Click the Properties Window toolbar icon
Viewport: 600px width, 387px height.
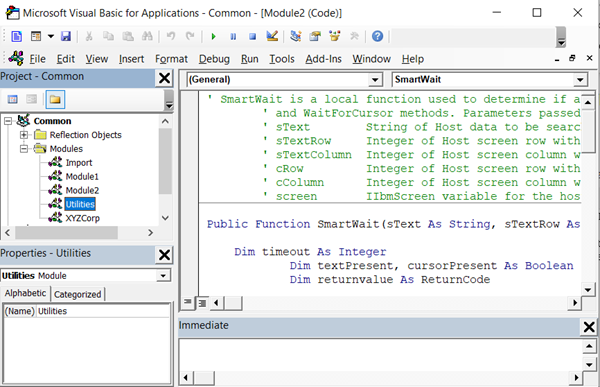point(315,36)
